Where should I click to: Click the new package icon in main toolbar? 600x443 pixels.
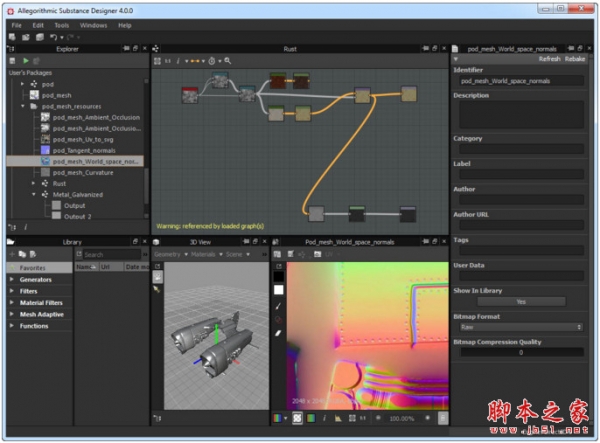(12, 37)
